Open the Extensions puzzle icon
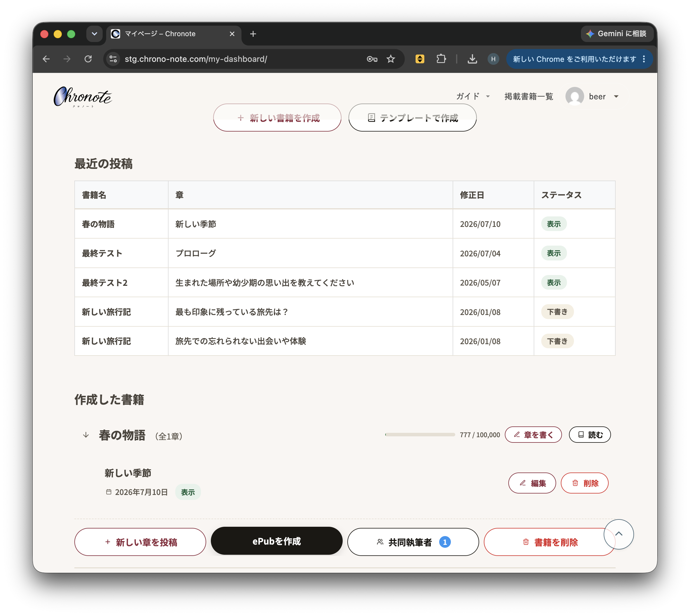This screenshot has height=616, width=690. point(441,59)
